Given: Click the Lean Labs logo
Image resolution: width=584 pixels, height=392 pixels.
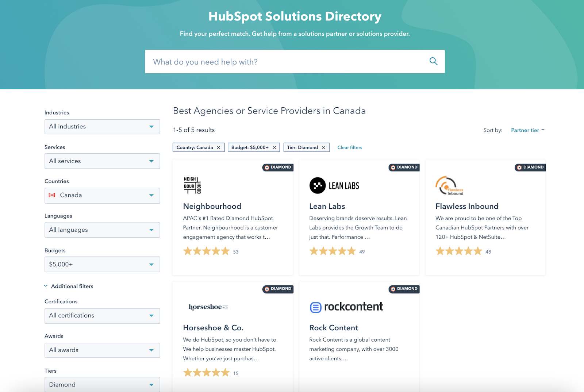Looking at the screenshot, I should (334, 185).
